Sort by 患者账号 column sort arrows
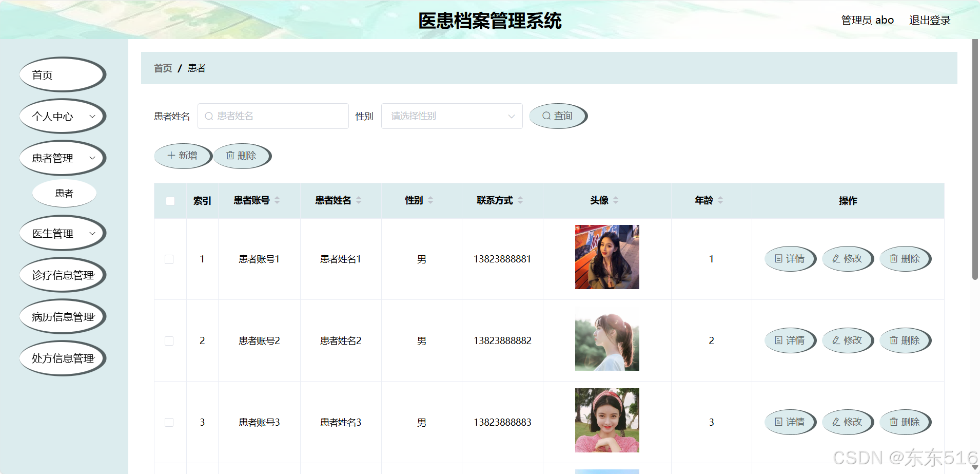This screenshot has width=980, height=474. point(277,200)
